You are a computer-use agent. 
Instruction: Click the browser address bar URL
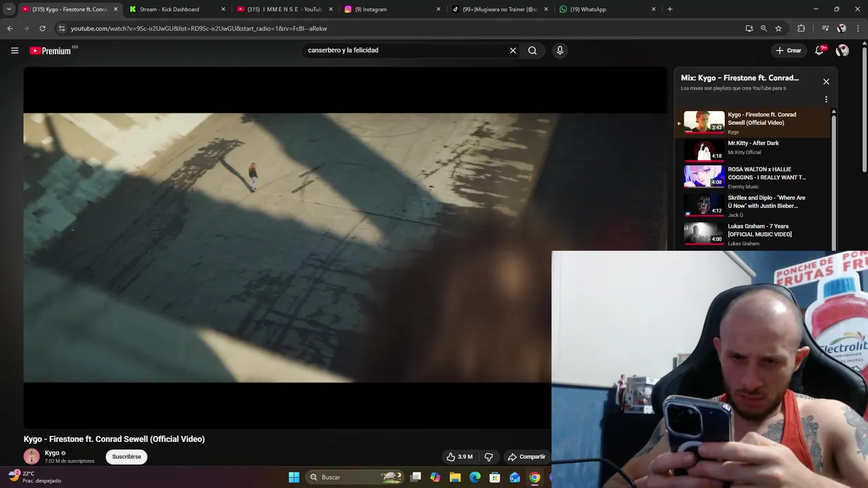tap(199, 28)
